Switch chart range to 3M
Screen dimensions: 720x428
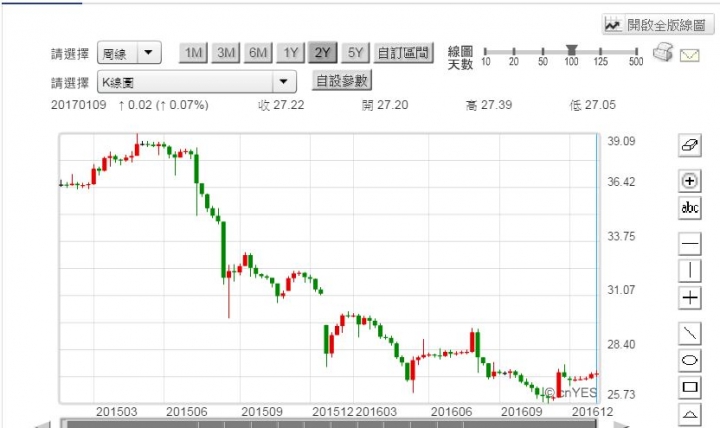coord(226,53)
